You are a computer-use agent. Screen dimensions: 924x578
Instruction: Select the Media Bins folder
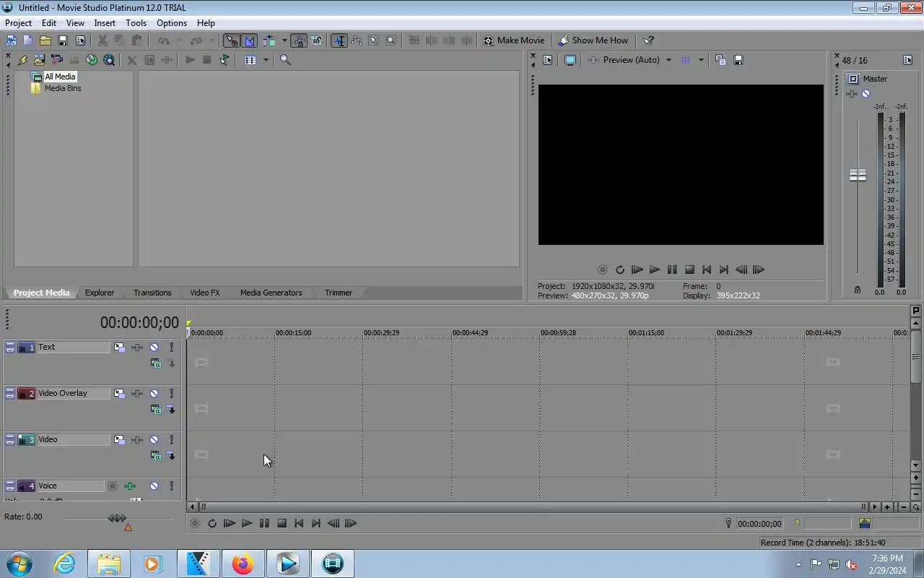point(63,88)
